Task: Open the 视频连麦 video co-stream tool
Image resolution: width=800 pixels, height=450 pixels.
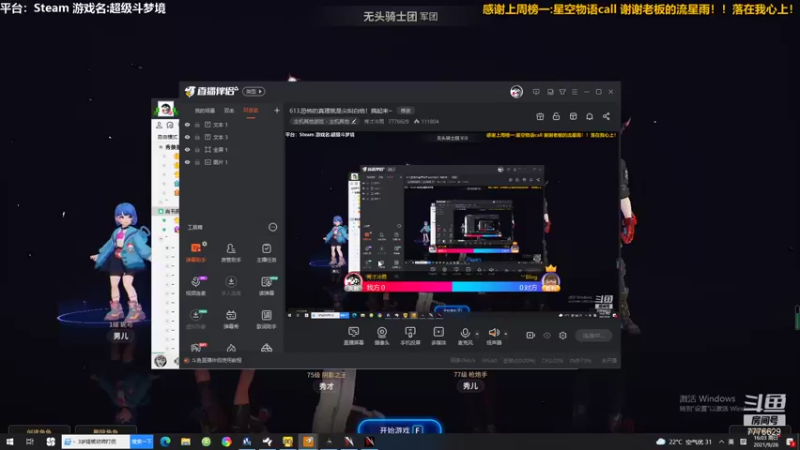Action: pyautogui.click(x=195, y=286)
